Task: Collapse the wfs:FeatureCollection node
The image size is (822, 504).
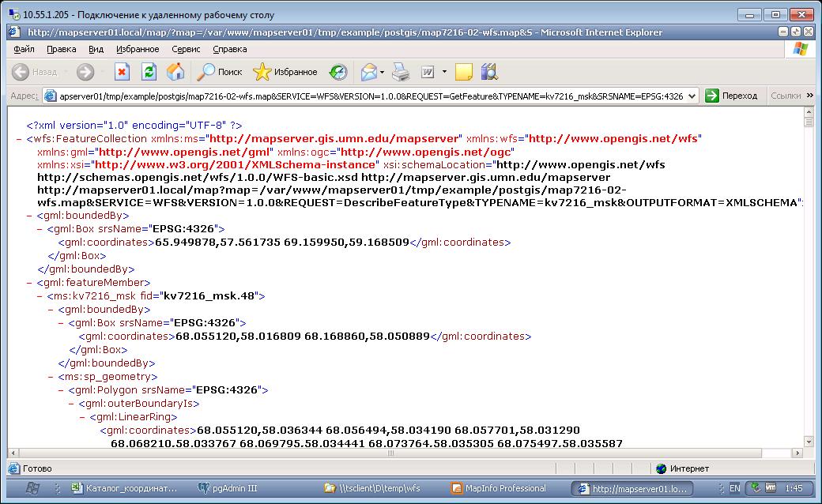Action: click(x=19, y=139)
